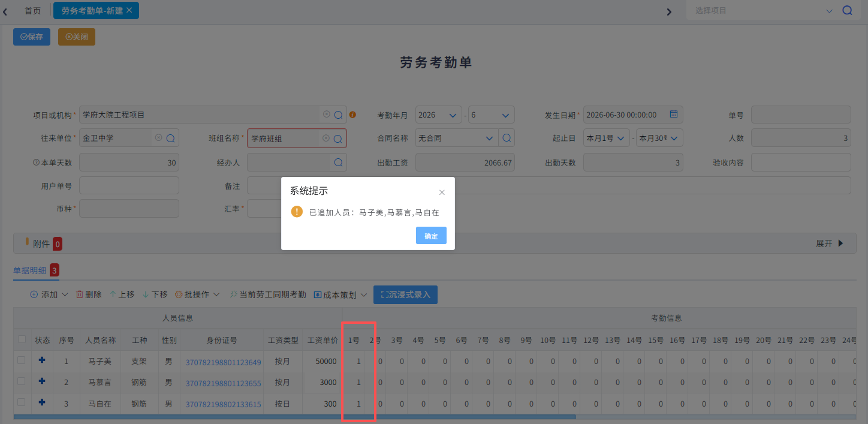This screenshot has height=424, width=868.
Task: Click the plus status icon for 马自在
Action: point(41,403)
